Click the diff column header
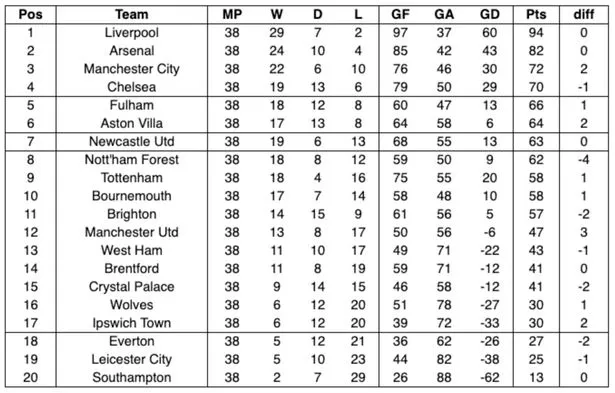The image size is (615, 393). pos(584,15)
